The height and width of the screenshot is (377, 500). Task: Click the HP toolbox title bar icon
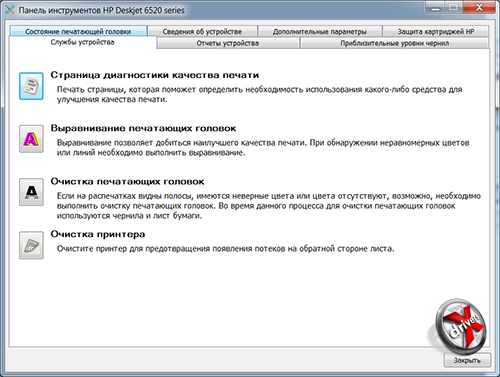10,10
